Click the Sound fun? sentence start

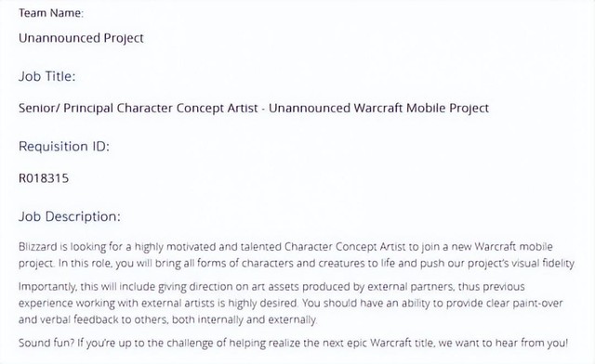46,344
